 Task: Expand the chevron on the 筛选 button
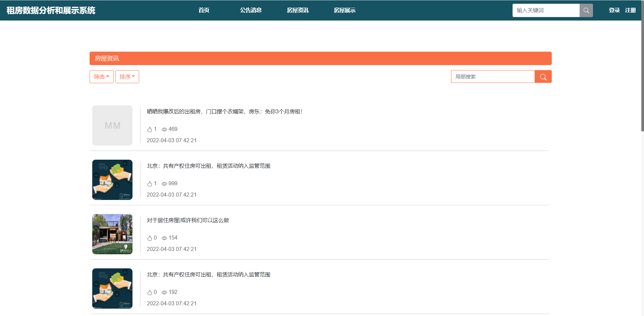click(108, 76)
